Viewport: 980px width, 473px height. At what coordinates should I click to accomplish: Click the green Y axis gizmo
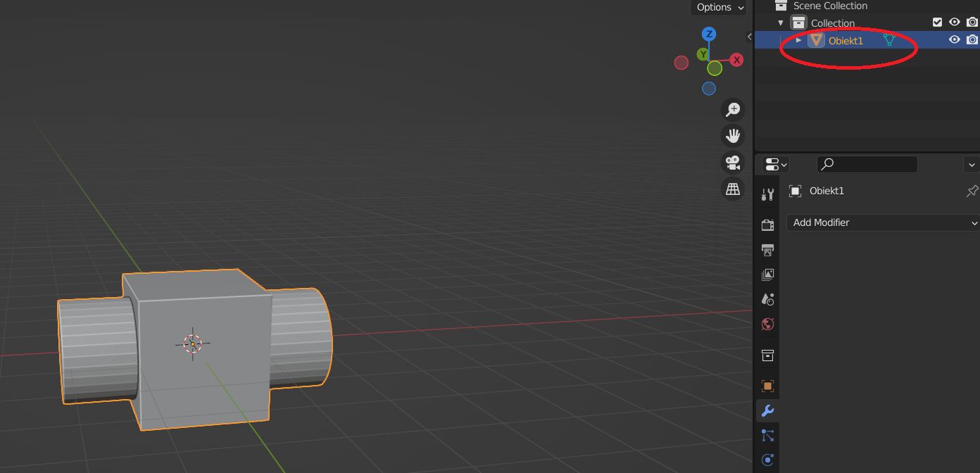click(703, 54)
